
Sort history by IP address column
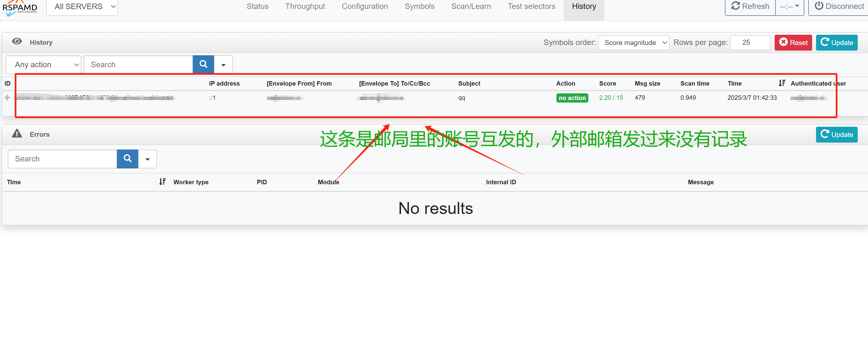pyautogui.click(x=224, y=84)
